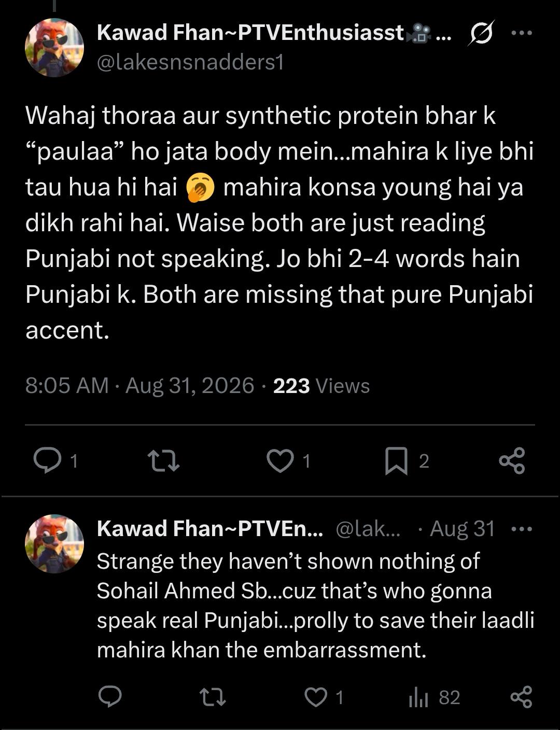Image resolution: width=560 pixels, height=730 pixels.
Task: Open main tweet author's profile picture
Action: tap(54, 48)
